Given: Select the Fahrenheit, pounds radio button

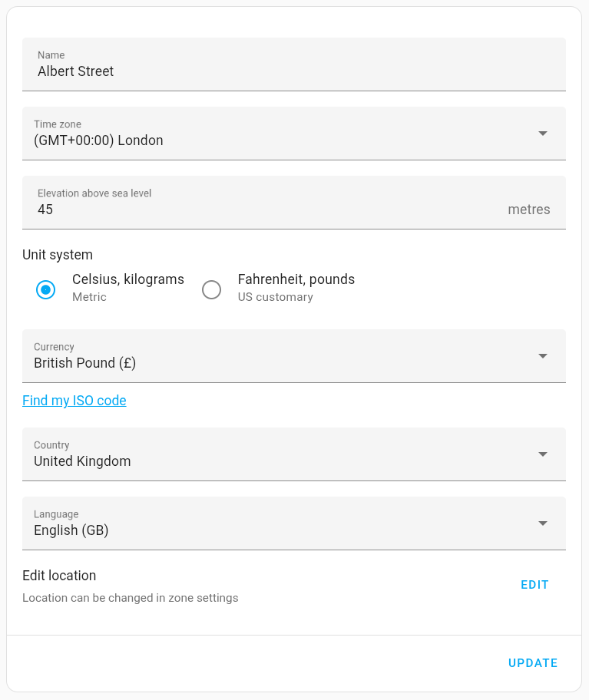Looking at the screenshot, I should point(211,289).
